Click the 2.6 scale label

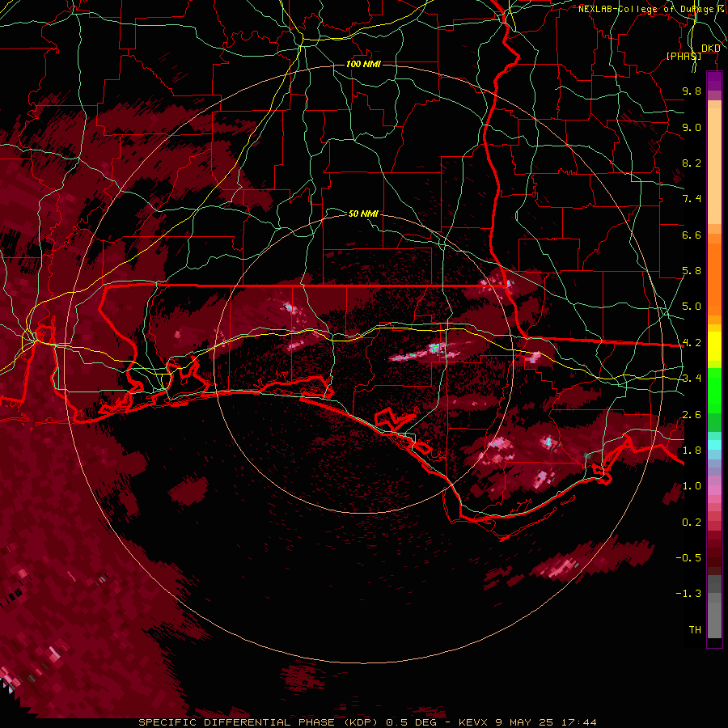tap(692, 414)
